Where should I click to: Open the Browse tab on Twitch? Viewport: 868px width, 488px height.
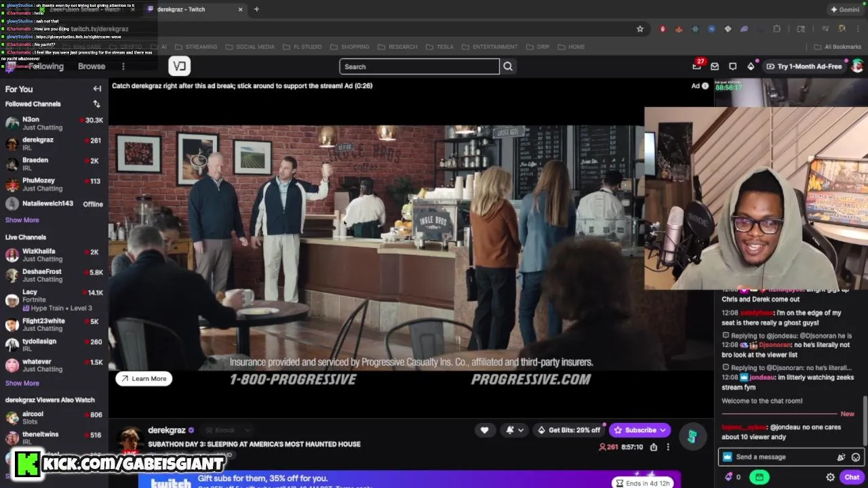tap(92, 66)
